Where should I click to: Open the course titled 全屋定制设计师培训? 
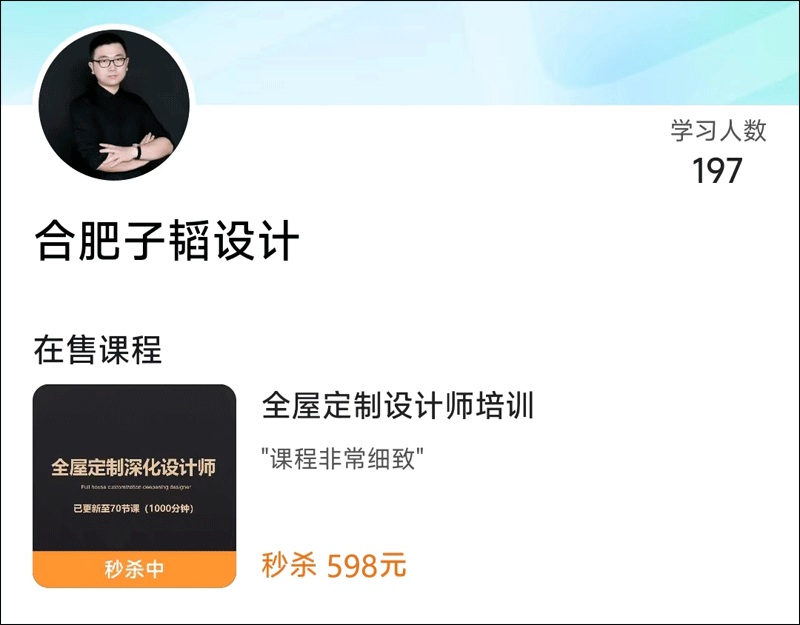coord(397,406)
